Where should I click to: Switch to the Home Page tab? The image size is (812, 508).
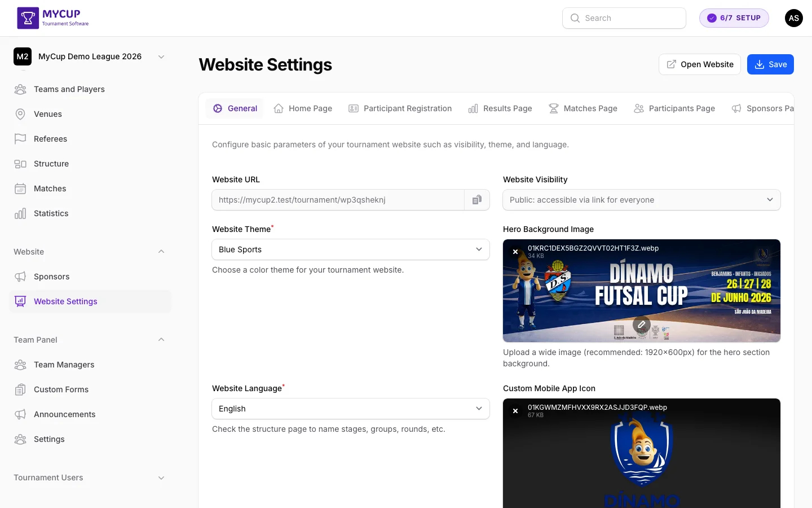click(x=303, y=108)
